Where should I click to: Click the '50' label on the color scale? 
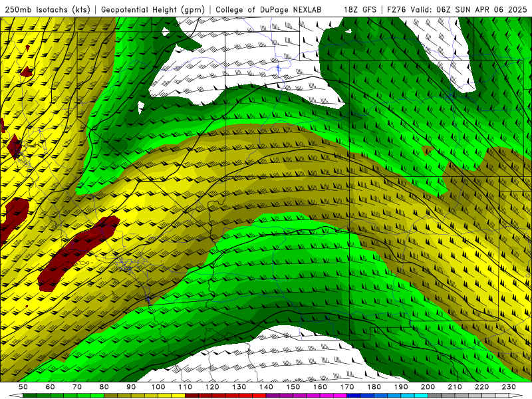23,387
